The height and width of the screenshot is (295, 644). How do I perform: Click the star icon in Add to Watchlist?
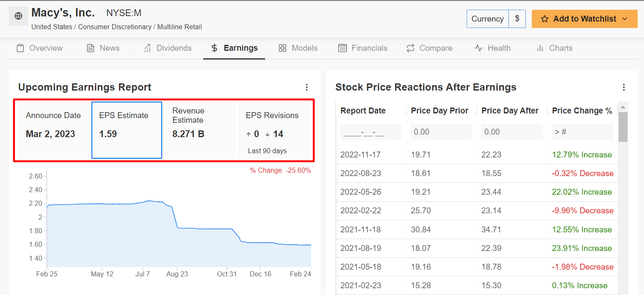[544, 19]
